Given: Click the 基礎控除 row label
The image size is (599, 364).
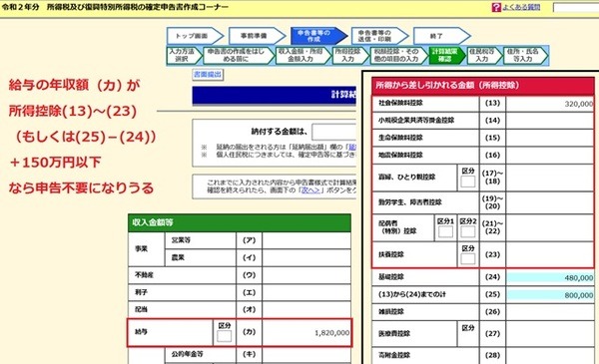Looking at the screenshot, I should [x=390, y=277].
